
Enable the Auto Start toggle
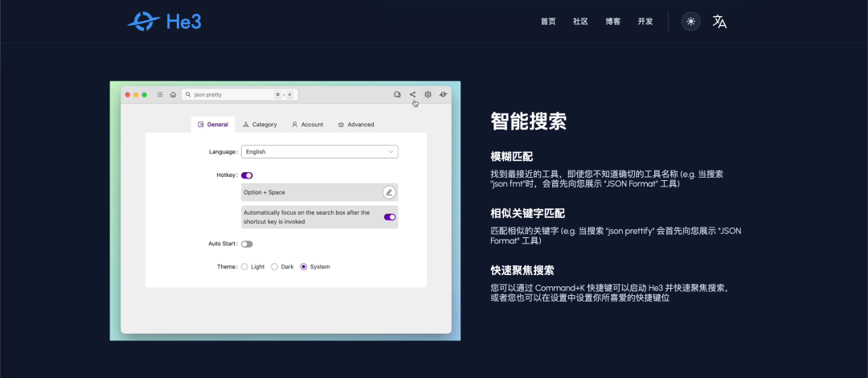[247, 244]
